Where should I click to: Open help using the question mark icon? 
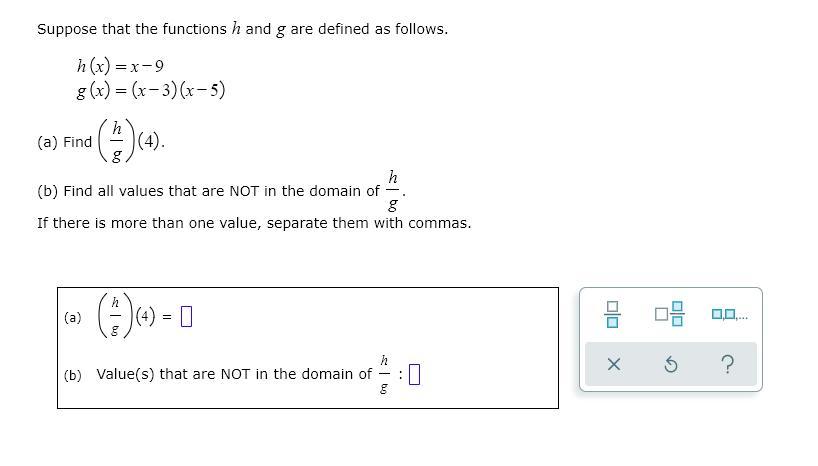coord(728,364)
